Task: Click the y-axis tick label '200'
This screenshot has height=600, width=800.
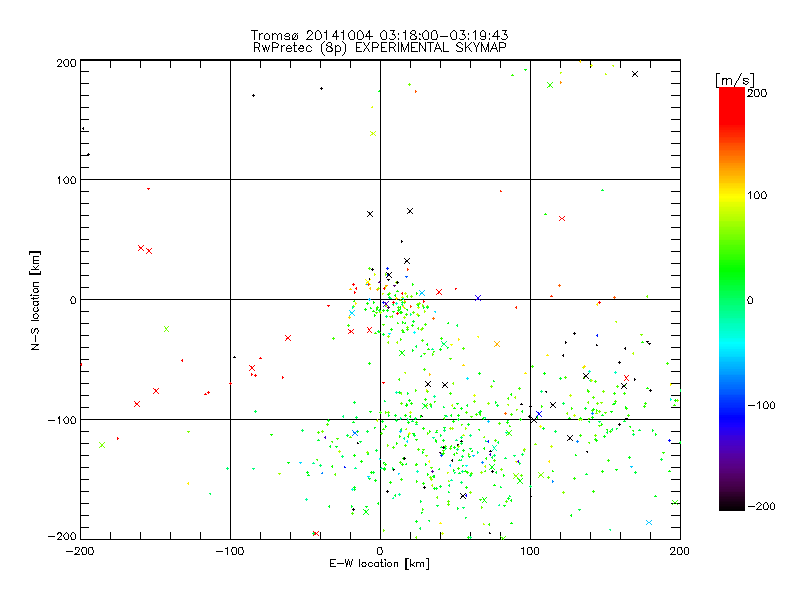Action: click(x=66, y=63)
